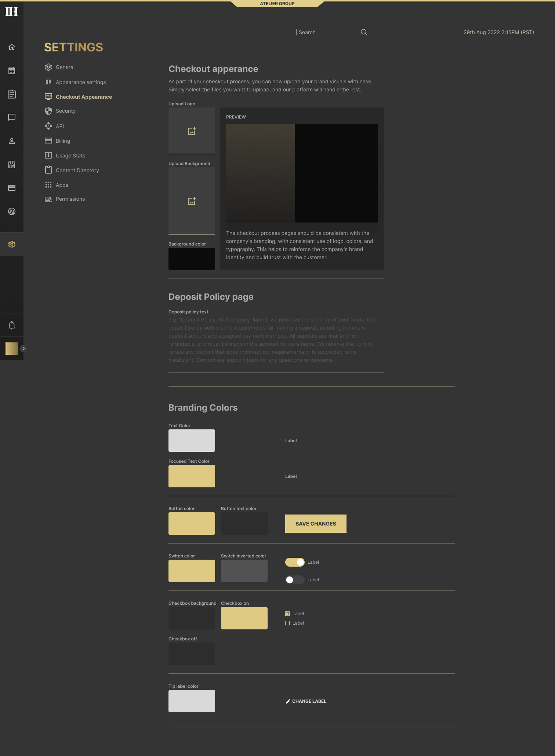This screenshot has width=555, height=756.
Task: Open the Switch inverted color swatch
Action: tap(244, 571)
